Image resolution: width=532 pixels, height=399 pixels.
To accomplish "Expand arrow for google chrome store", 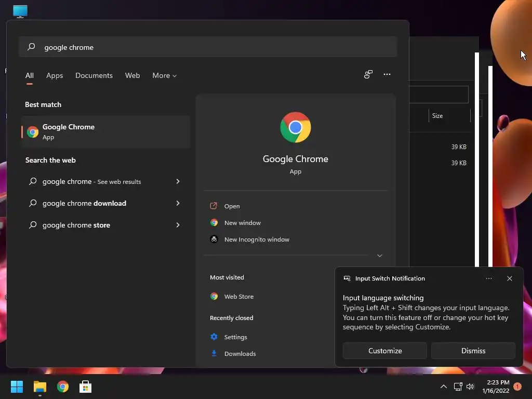I will [x=178, y=225].
